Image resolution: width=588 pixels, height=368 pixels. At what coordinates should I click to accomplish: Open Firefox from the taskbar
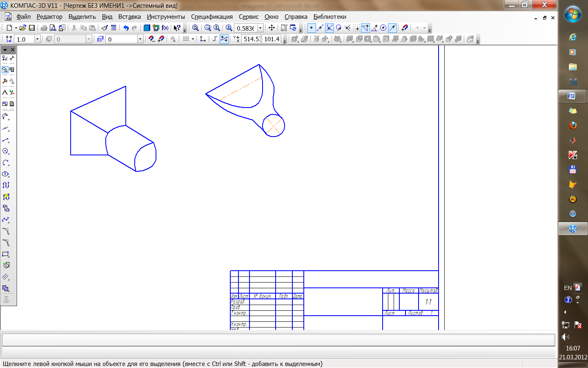pos(573,125)
